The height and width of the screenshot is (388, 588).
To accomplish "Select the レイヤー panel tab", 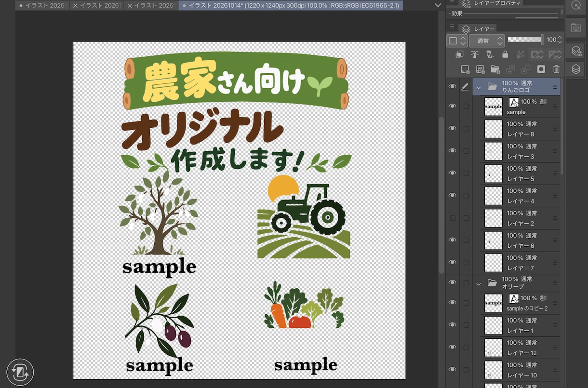I will [x=477, y=29].
